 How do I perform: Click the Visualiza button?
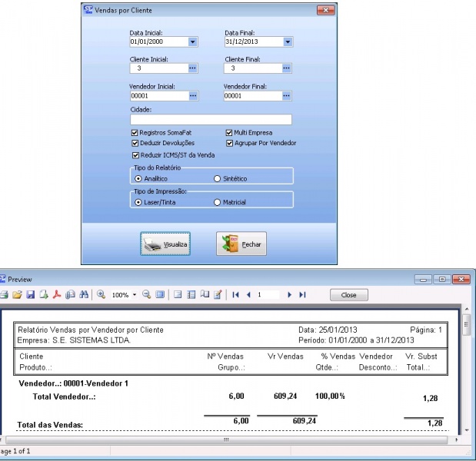pyautogui.click(x=165, y=244)
